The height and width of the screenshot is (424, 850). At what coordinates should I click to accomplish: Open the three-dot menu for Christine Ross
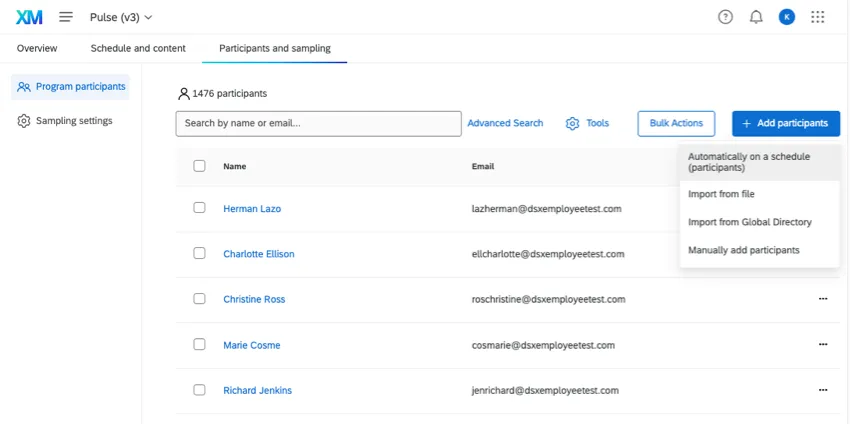(x=823, y=299)
